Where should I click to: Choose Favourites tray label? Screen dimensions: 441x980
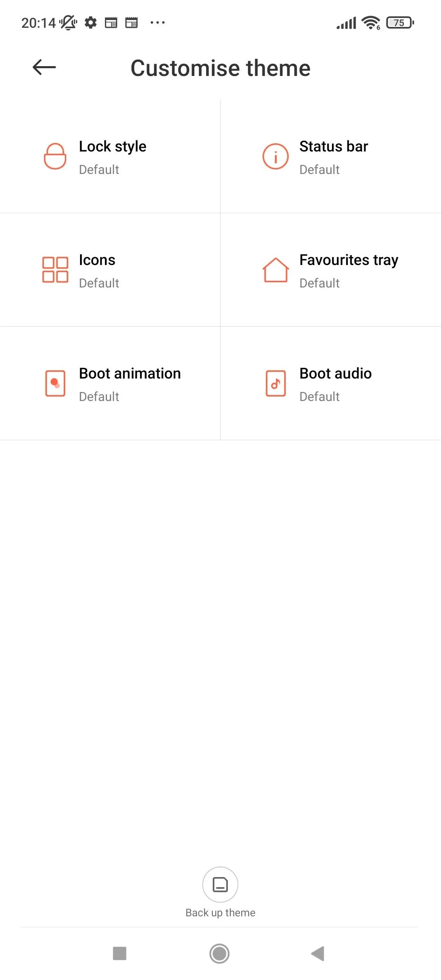click(349, 260)
